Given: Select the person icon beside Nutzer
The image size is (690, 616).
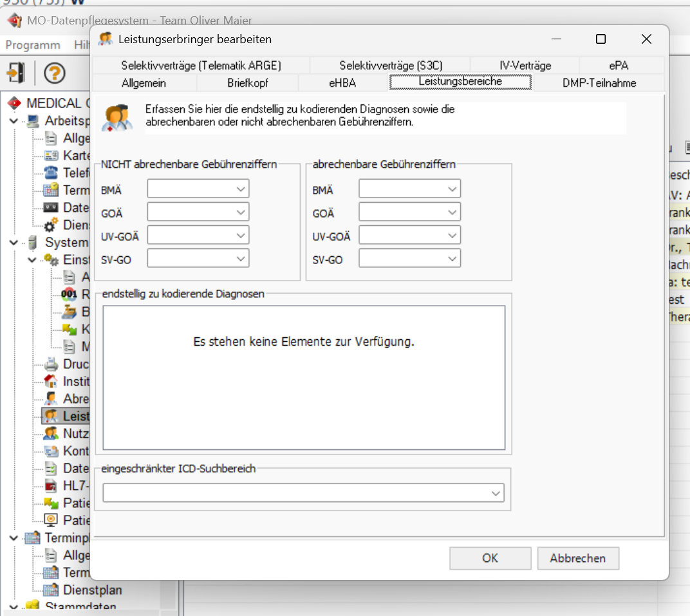Looking at the screenshot, I should (51, 433).
